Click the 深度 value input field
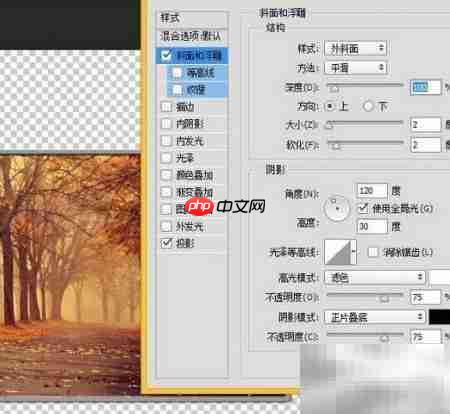This screenshot has width=450, height=414. pos(425,87)
